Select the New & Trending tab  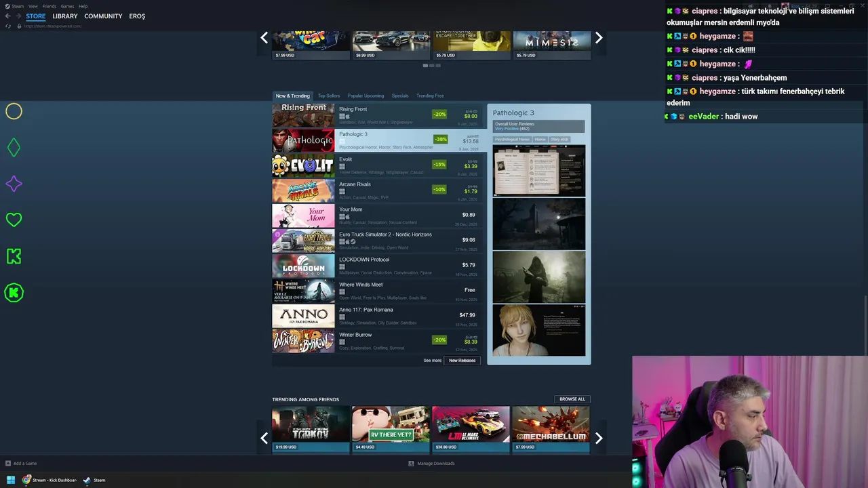[292, 96]
